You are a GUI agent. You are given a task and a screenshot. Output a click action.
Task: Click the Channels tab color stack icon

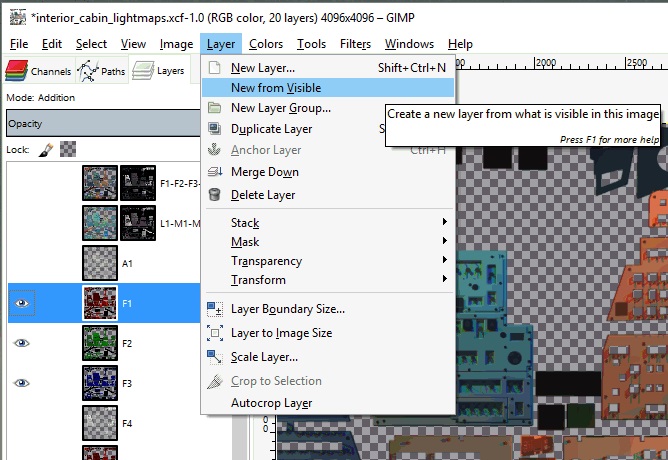(17, 70)
